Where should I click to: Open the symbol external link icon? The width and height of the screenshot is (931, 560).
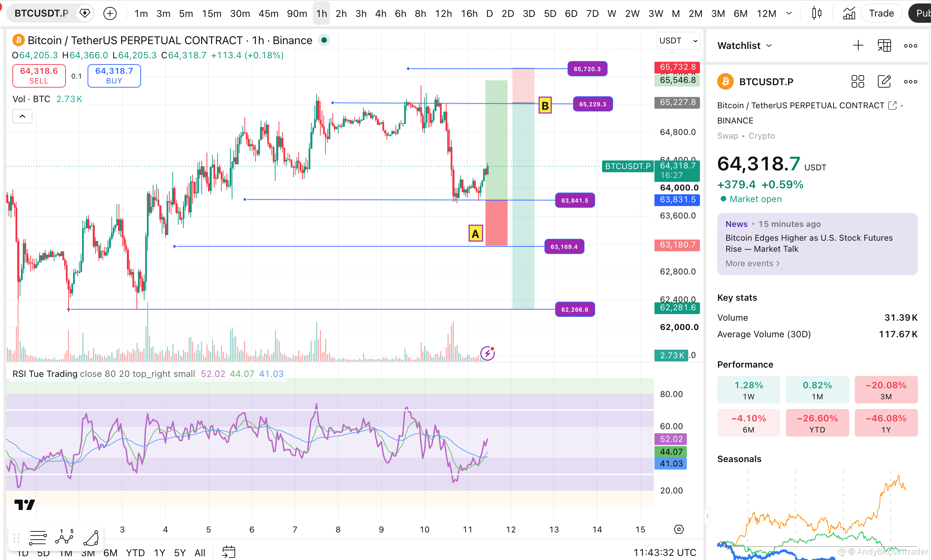892,105
